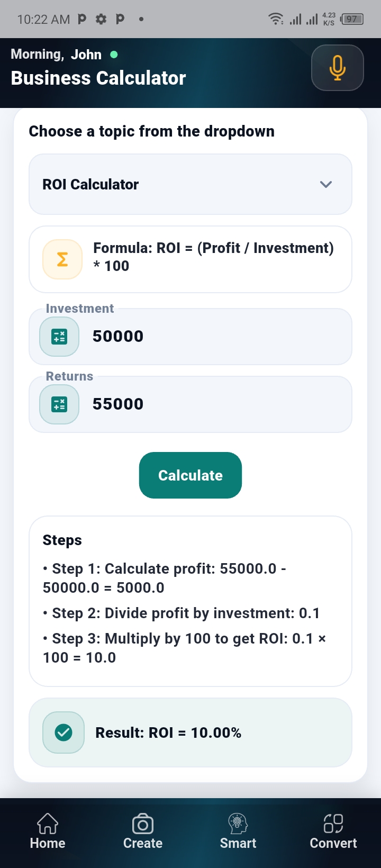This screenshot has width=381, height=868.
Task: Click the sigma formula icon
Action: tap(62, 259)
